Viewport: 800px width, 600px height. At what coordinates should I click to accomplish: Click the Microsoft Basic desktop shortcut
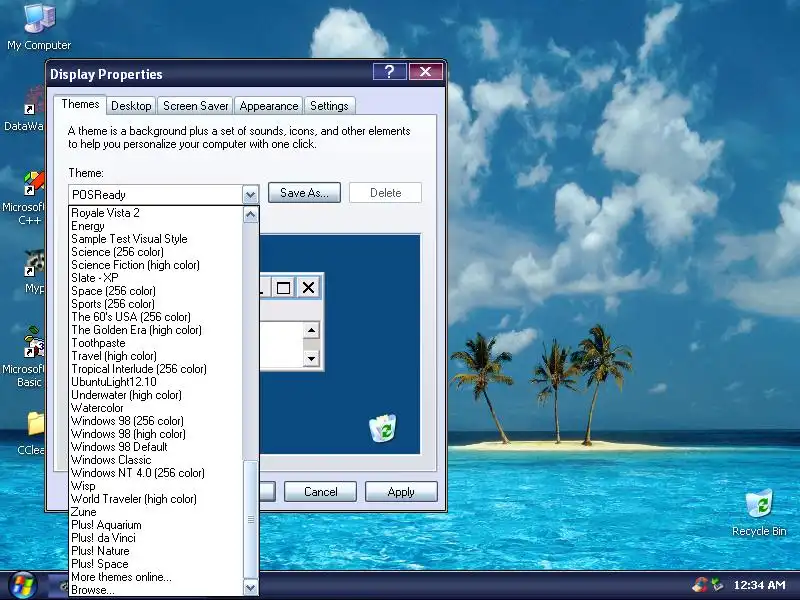coord(26,357)
